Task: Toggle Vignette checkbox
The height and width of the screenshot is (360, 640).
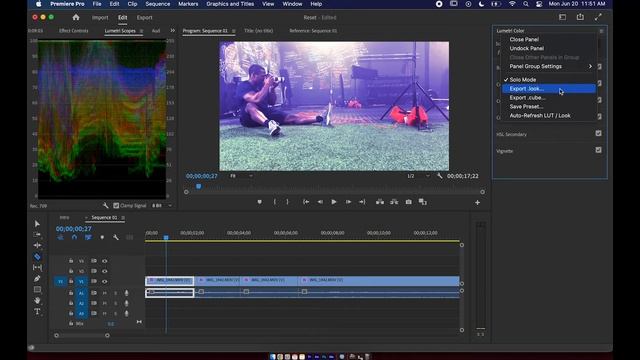Action: point(598,150)
